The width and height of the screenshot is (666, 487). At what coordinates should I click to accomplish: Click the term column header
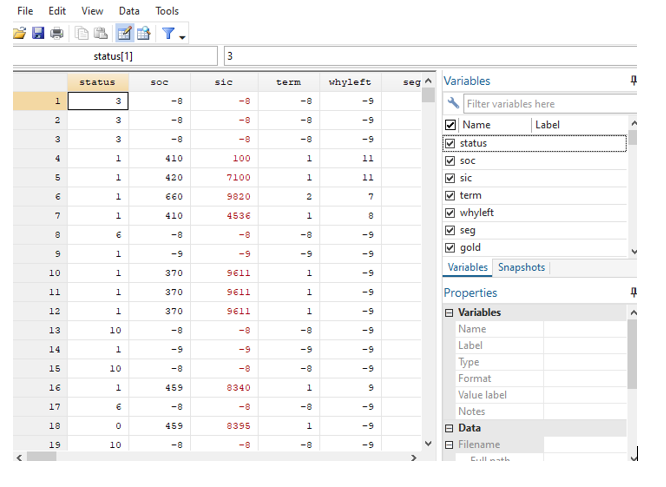pos(288,82)
